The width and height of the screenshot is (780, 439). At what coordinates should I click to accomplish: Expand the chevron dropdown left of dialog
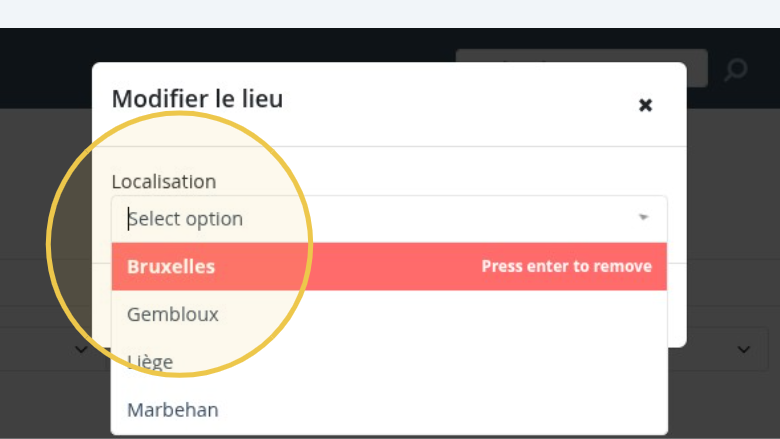tap(81, 349)
